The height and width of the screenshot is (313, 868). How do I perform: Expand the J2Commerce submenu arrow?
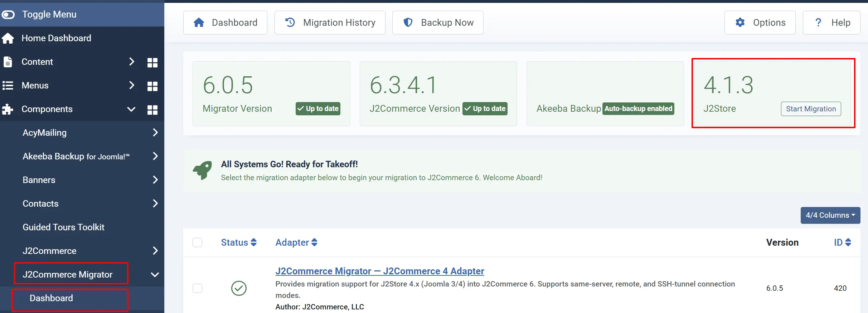155,251
